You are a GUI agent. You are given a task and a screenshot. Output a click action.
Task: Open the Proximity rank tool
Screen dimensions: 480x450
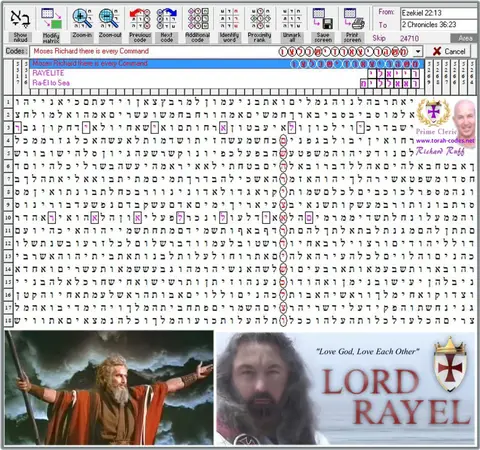pyautogui.click(x=260, y=19)
